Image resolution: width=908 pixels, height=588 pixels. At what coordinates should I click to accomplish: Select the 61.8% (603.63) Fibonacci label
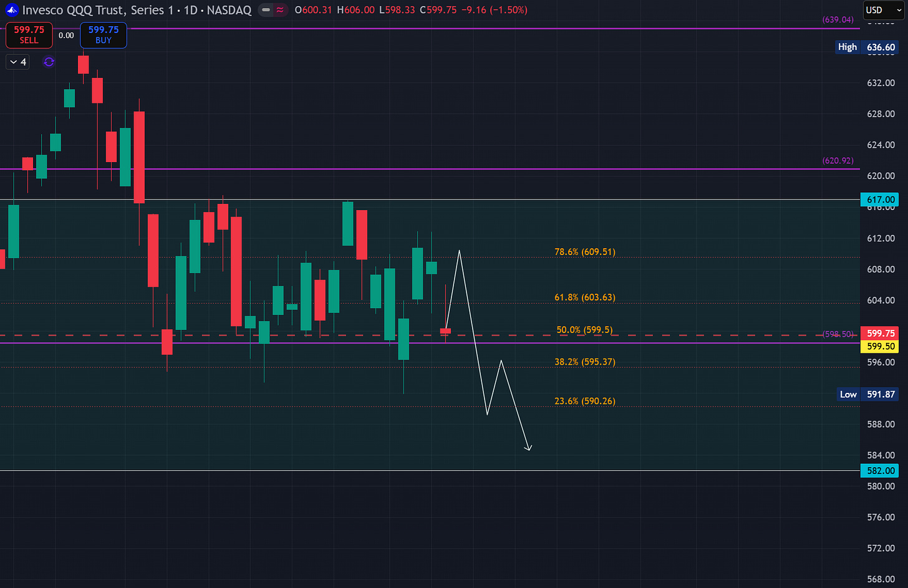click(x=585, y=297)
